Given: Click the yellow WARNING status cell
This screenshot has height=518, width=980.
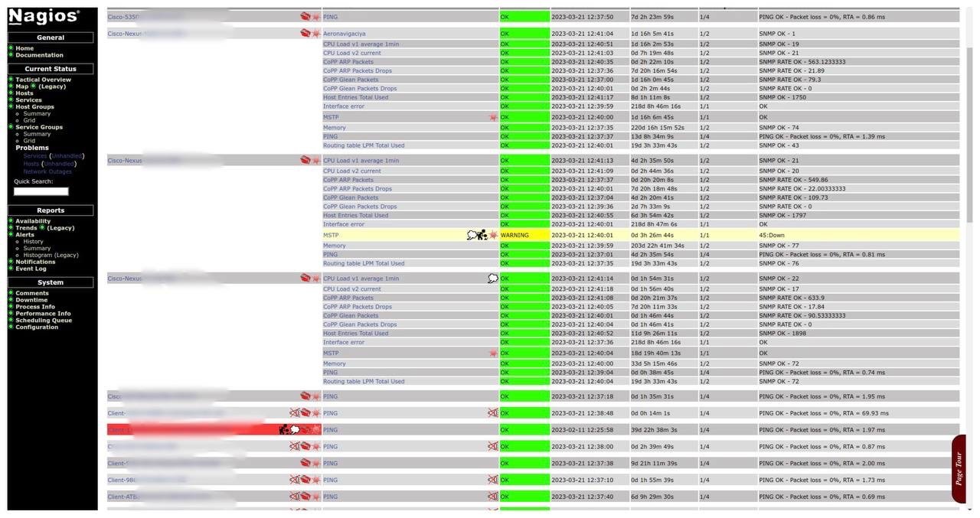Looking at the screenshot, I should click(x=524, y=235).
